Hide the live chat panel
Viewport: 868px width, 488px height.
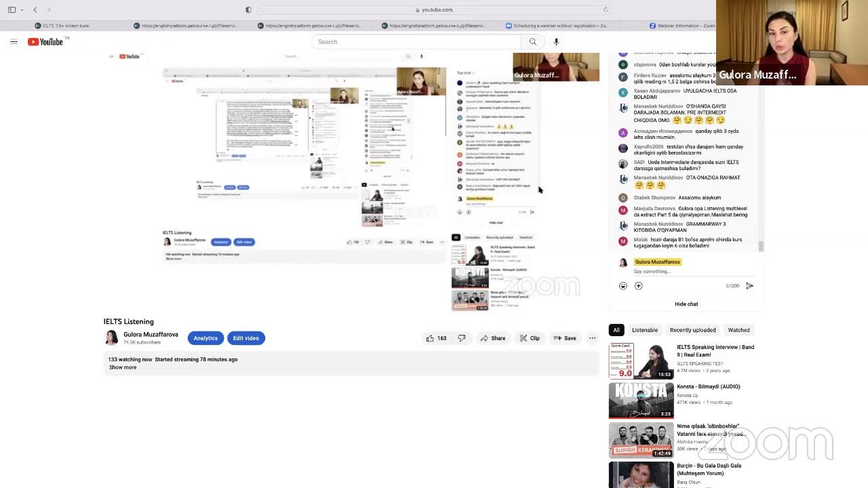tap(686, 304)
